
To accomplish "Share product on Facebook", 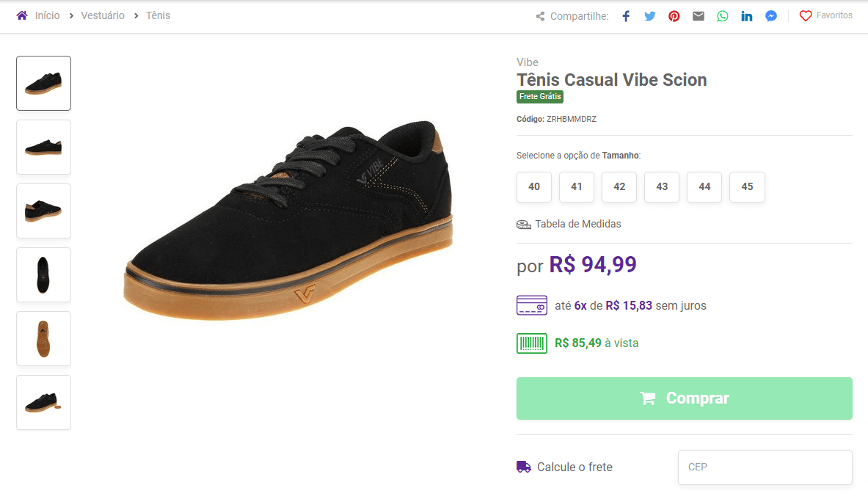I will point(626,16).
